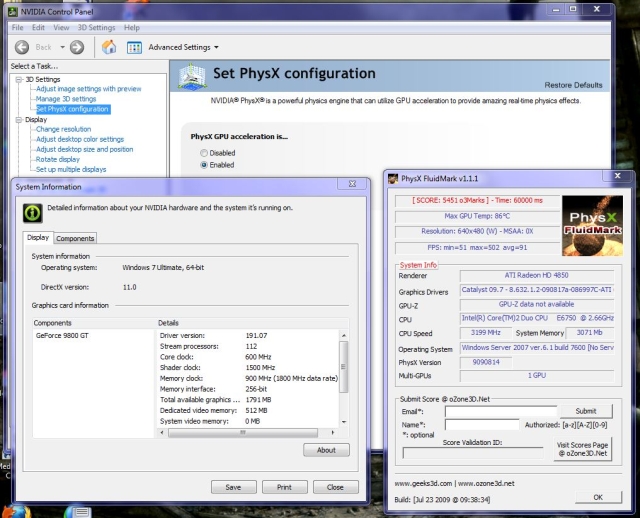Click the horizontal scroll left arrow in Details
This screenshot has height=518, width=640.
(x=162, y=432)
